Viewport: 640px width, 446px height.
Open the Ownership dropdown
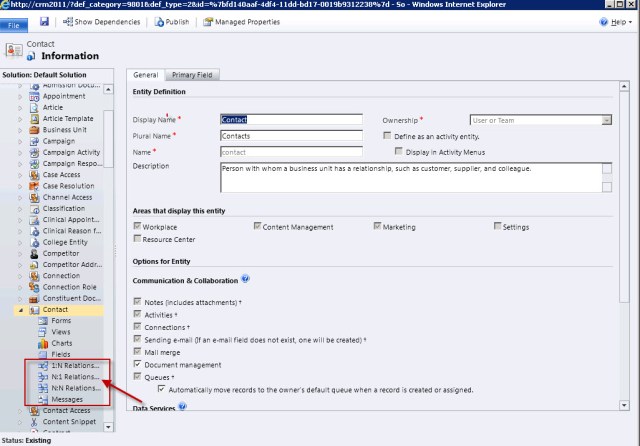tap(606, 120)
